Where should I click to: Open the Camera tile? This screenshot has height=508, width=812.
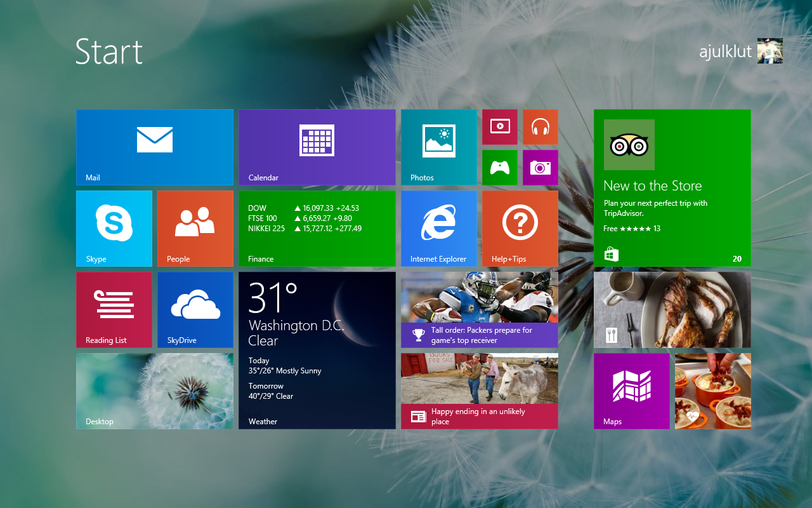[540, 168]
